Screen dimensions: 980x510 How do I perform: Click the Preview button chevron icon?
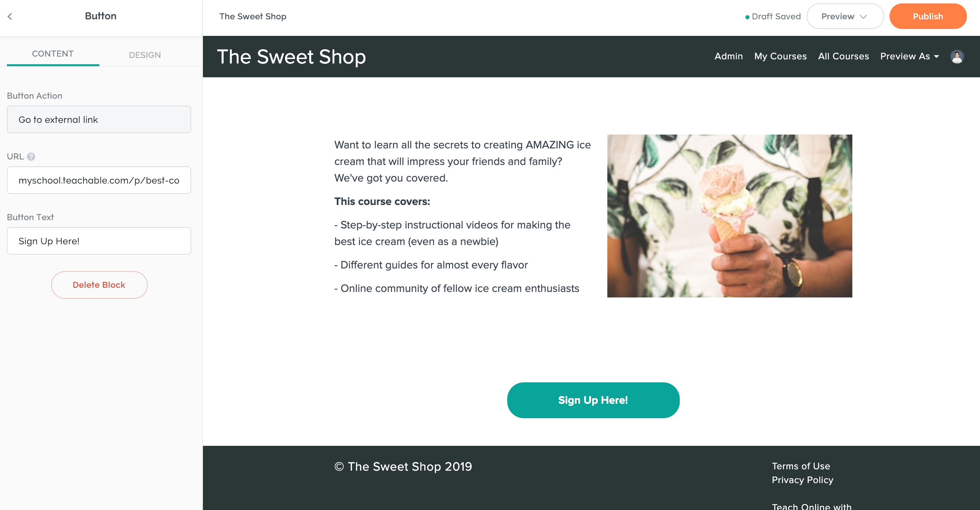863,16
